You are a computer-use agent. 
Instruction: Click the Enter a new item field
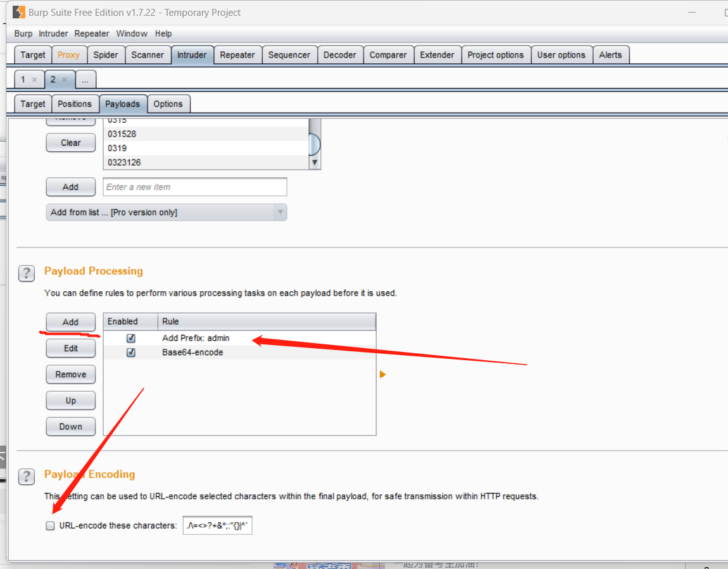point(195,187)
